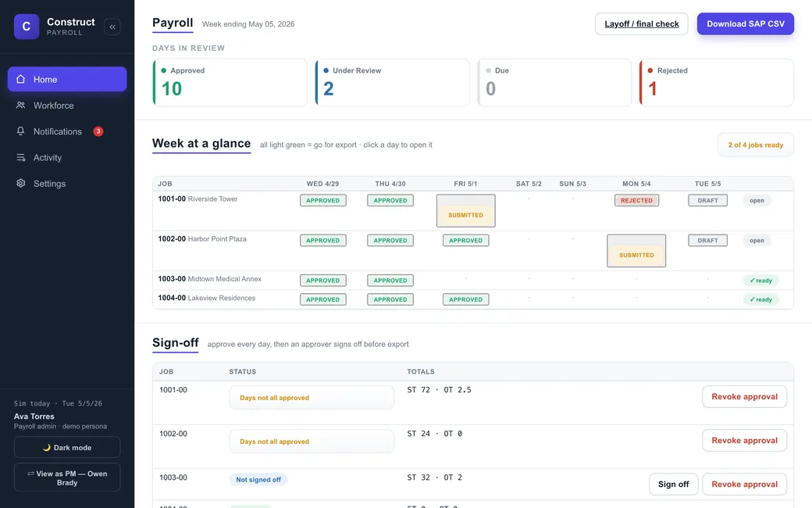Screen dimensions: 812x508
Task: Click totals ST 24 · OT 0
Action: pos(434,433)
